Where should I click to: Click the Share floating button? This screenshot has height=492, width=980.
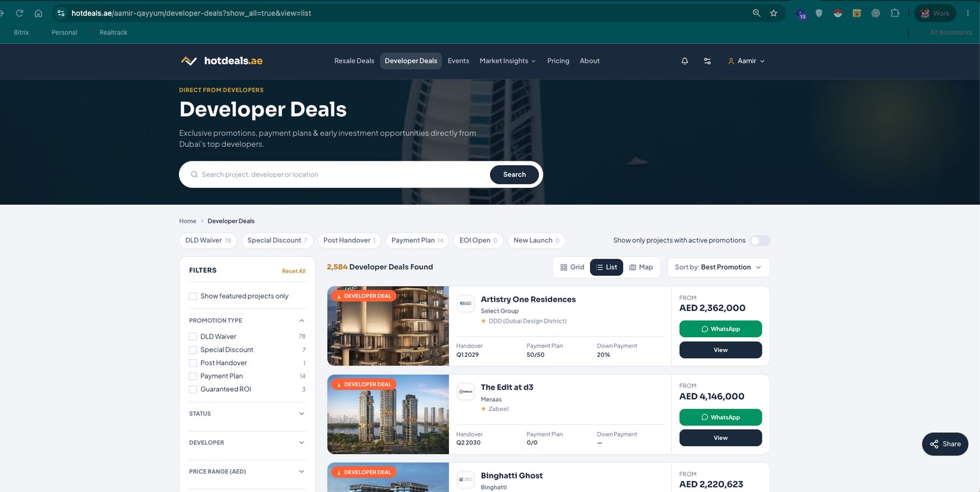(x=945, y=444)
